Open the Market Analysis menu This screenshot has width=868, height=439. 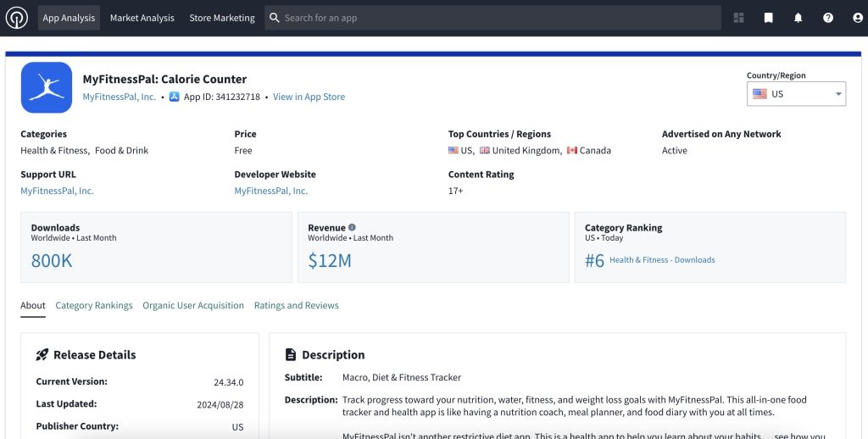tap(142, 18)
